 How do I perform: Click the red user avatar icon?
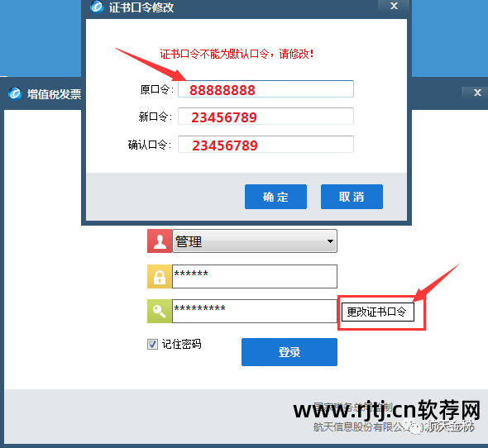coord(160,241)
